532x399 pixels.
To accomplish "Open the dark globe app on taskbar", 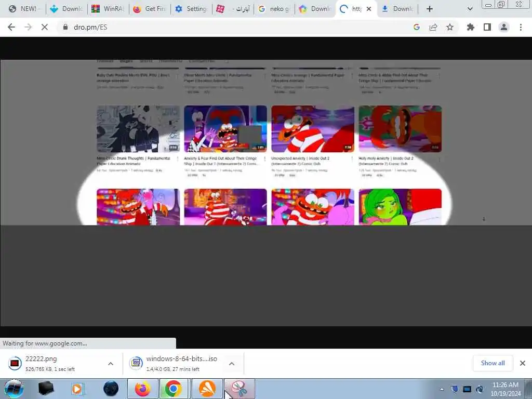I will tap(111, 389).
